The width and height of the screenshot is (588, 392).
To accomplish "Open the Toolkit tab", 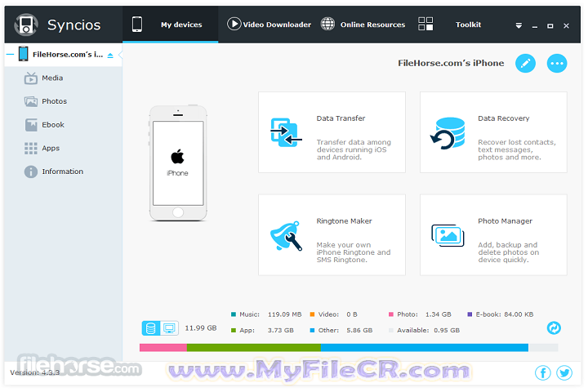I will (x=450, y=24).
